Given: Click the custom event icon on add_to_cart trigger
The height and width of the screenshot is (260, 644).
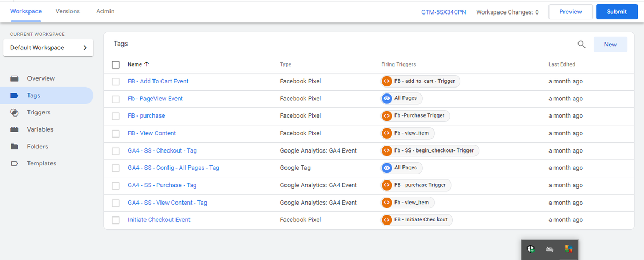Looking at the screenshot, I should point(386,81).
